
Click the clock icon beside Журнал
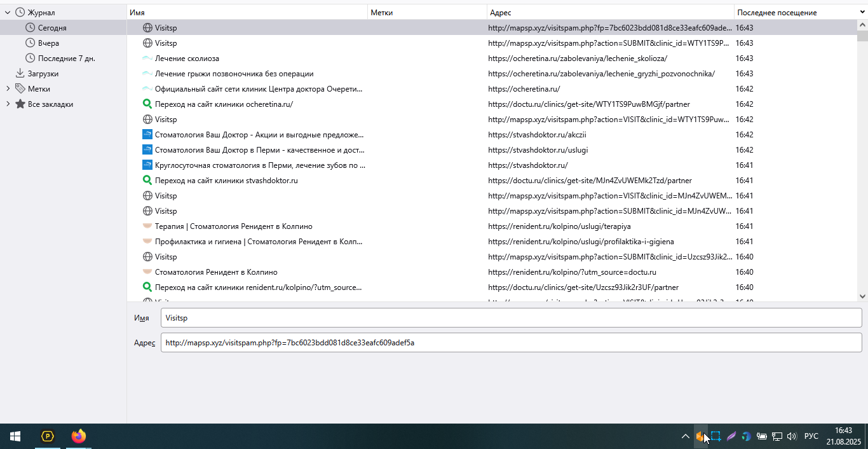click(20, 12)
